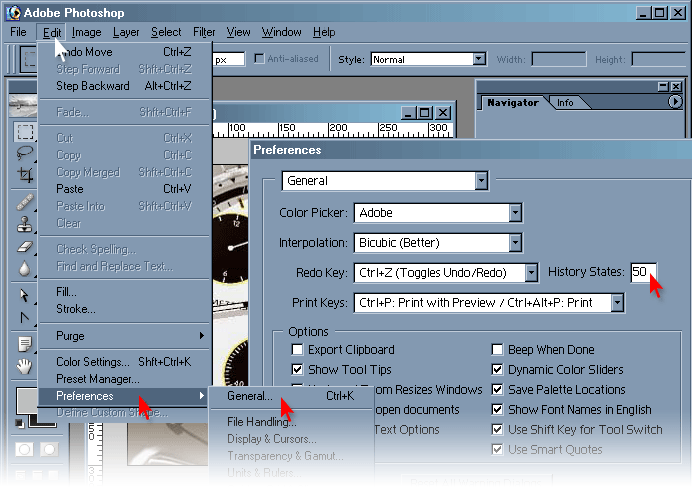Click the Photoshop title bar icon

13,13
